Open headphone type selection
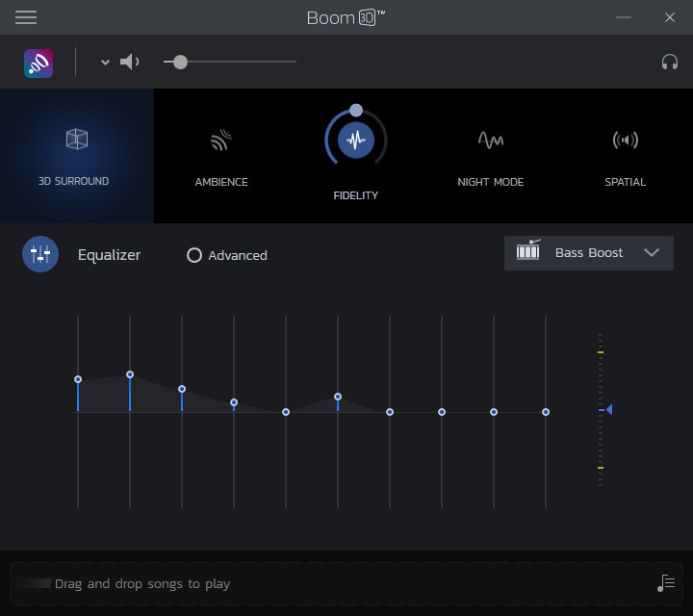693x616 pixels. click(670, 62)
